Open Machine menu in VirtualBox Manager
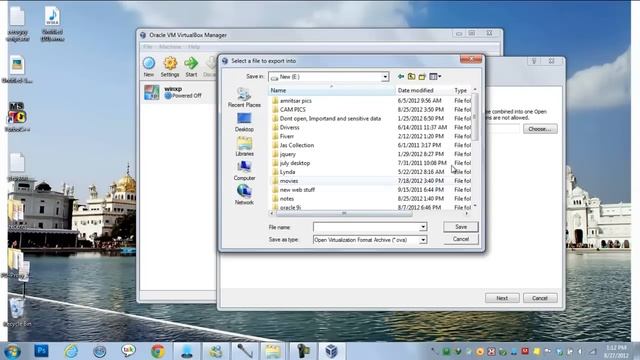 coord(170,47)
